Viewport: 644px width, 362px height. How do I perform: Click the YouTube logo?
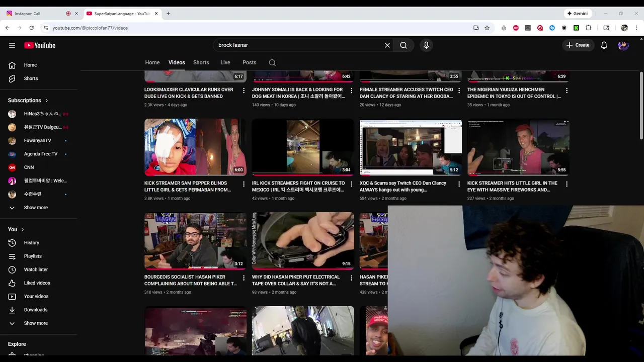click(x=40, y=45)
